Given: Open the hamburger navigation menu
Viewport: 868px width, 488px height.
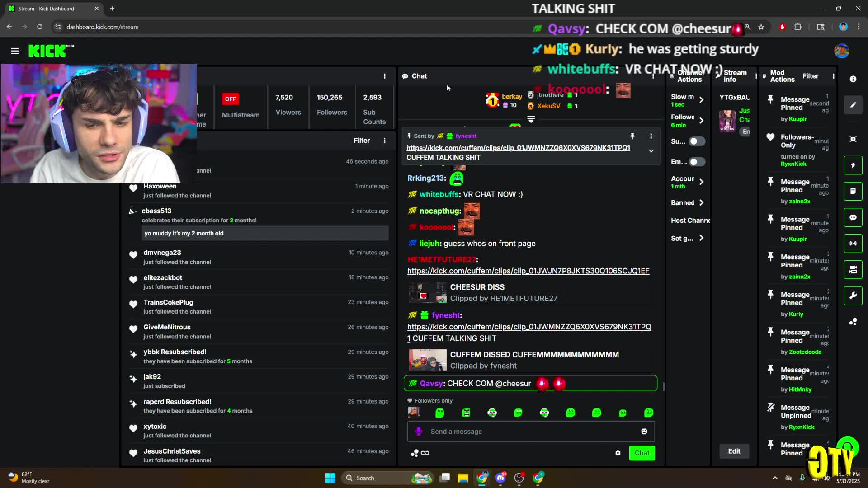Looking at the screenshot, I should tap(15, 51).
